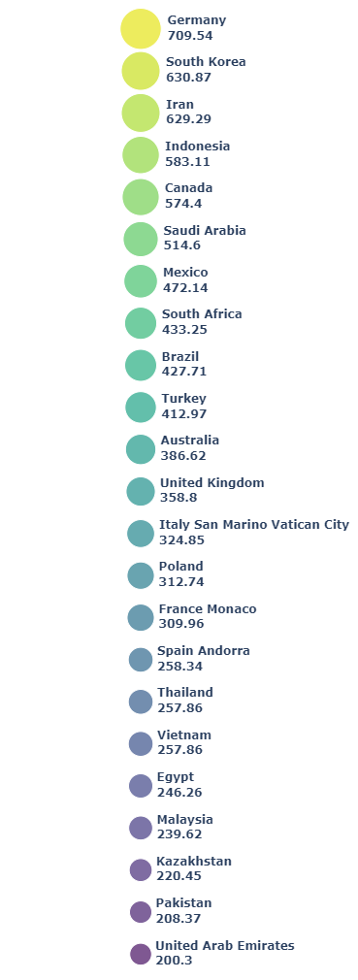Click the yellow Germany bubble

pyautogui.click(x=141, y=29)
